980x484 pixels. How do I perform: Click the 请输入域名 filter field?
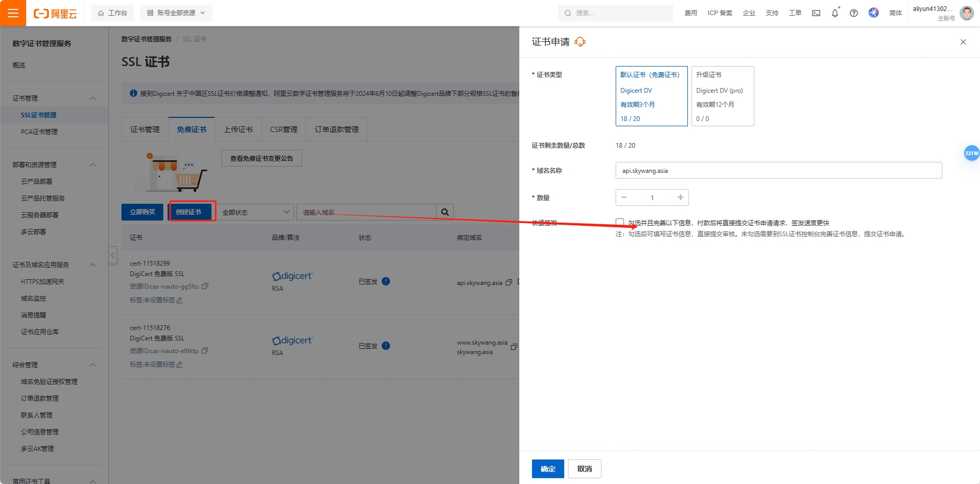366,212
